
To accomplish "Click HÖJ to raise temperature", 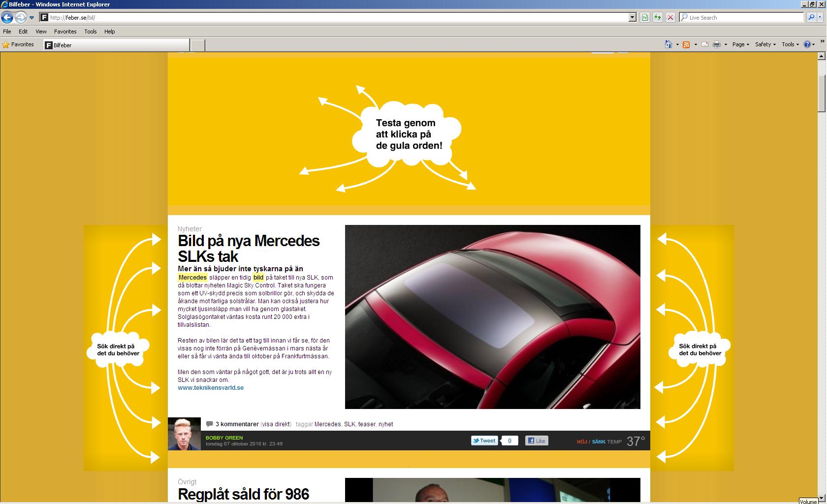I will (x=582, y=442).
